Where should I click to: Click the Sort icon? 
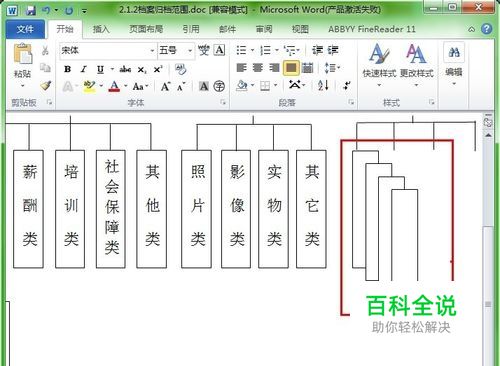pyautogui.click(x=323, y=86)
